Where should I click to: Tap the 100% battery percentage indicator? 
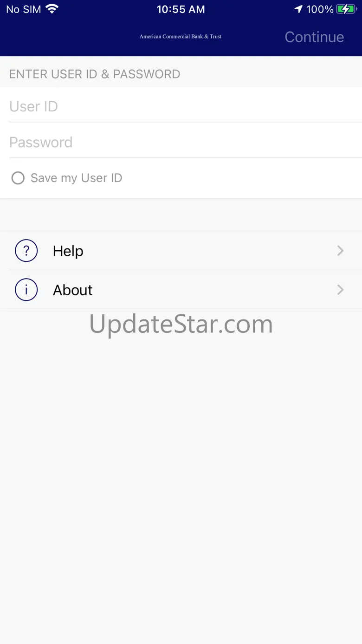click(320, 9)
